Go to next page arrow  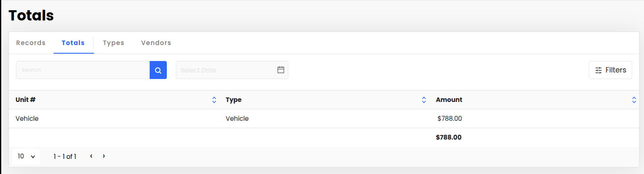click(104, 156)
